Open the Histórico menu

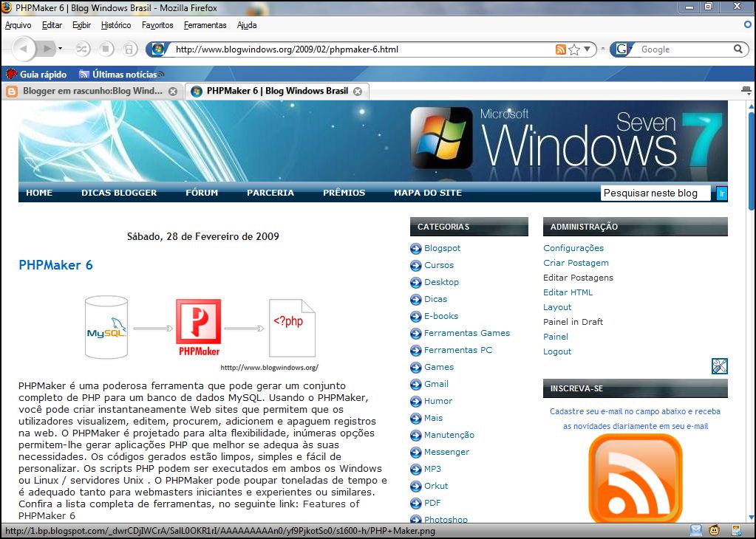pos(116,25)
